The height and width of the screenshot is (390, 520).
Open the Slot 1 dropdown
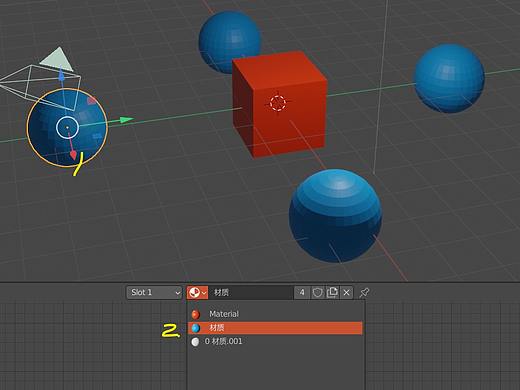point(154,292)
